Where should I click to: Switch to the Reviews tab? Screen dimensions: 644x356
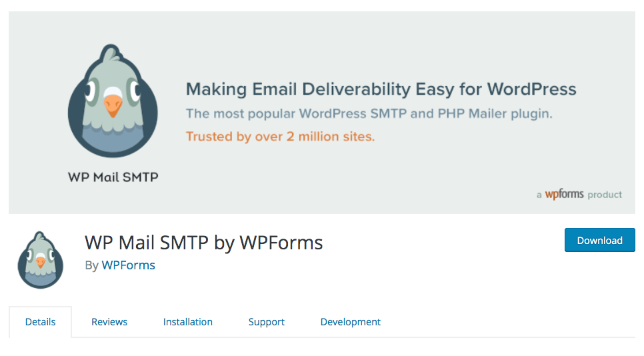(109, 322)
